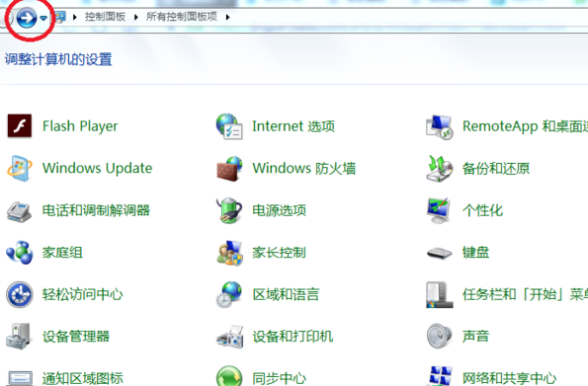Viewport: 588px width, 386px height.
Task: Open the 电源选项 battery icon
Action: 228,210
